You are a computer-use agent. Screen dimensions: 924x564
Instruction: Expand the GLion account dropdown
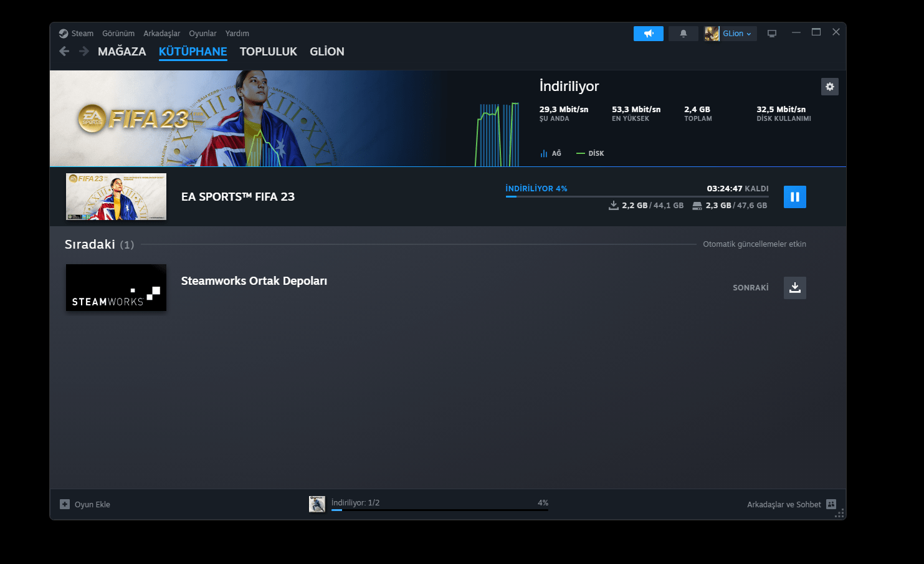coord(738,34)
